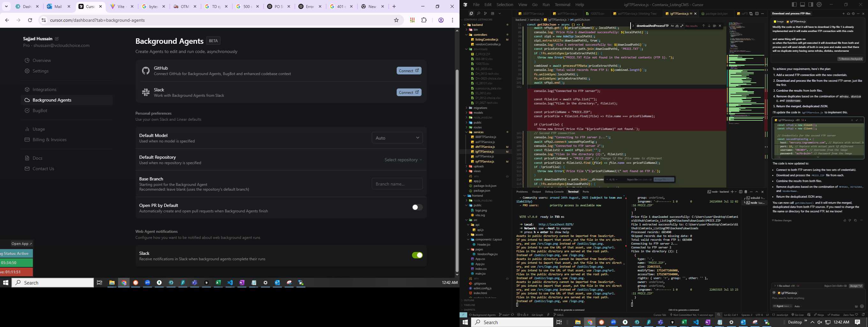Click Review changes link in chat
The width and height of the screenshot is (868, 327).
pyautogui.click(x=782, y=220)
